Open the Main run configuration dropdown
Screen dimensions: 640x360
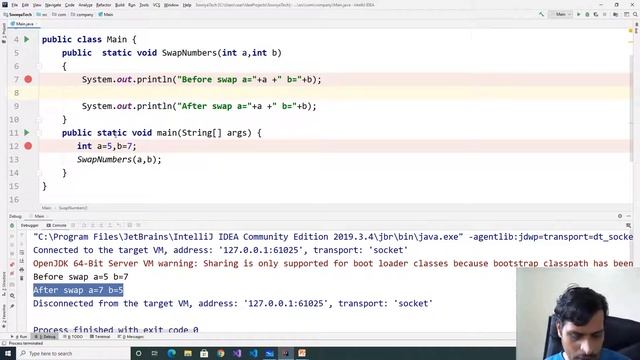click(x=560, y=14)
